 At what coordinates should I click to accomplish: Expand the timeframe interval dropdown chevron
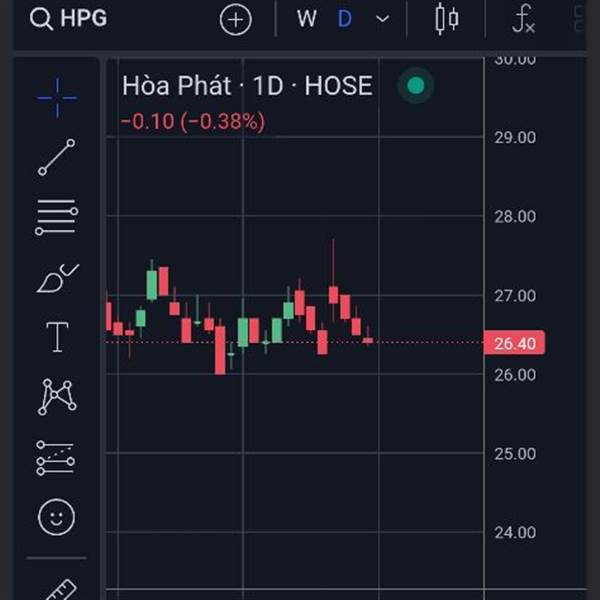tap(382, 19)
